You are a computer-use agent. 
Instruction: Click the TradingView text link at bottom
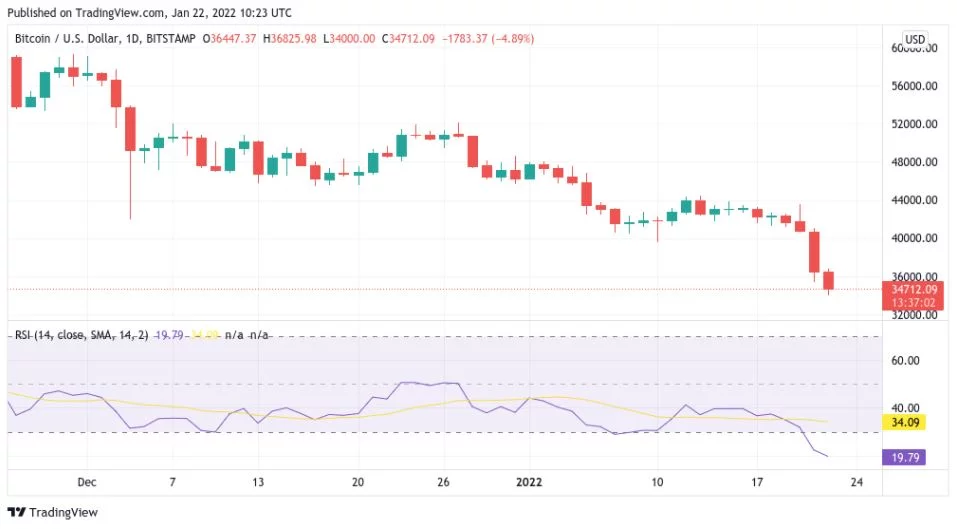[x=63, y=513]
